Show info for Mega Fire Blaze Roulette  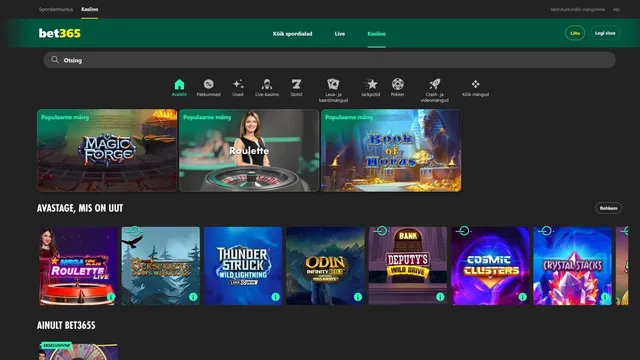tap(111, 297)
